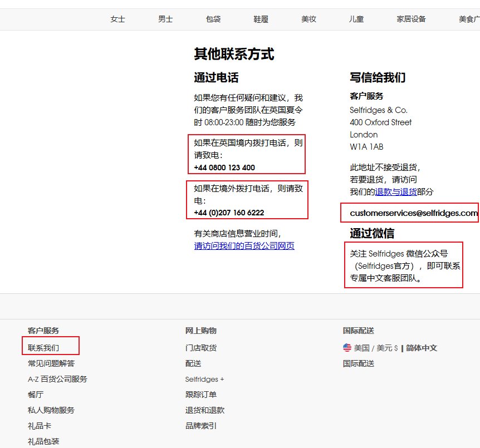Select 简体中文 language option
This screenshot has height=448, width=480.
click(422, 348)
